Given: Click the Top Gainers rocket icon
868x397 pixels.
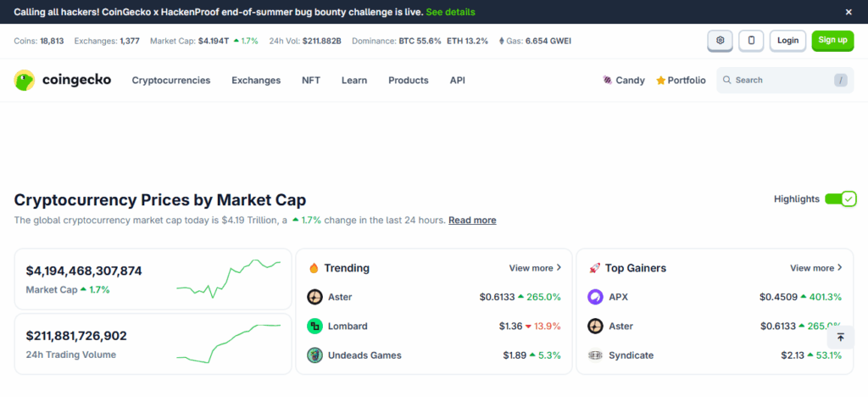Looking at the screenshot, I should click(x=594, y=268).
